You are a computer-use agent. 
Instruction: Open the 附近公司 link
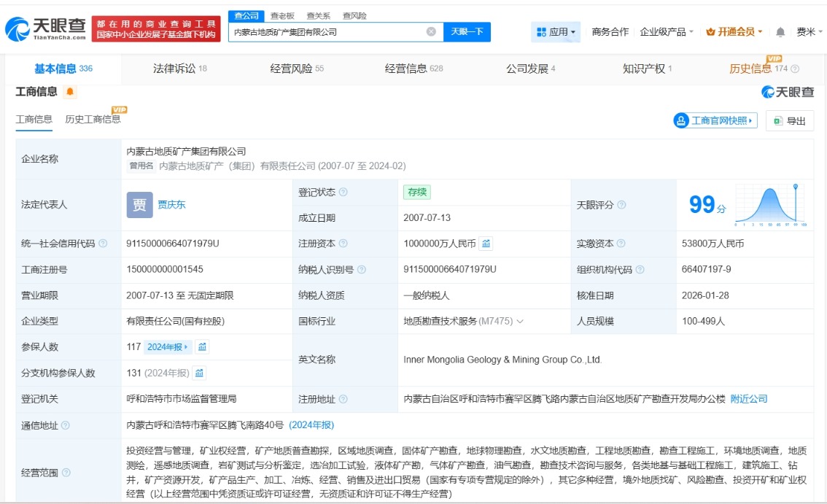[x=749, y=399]
